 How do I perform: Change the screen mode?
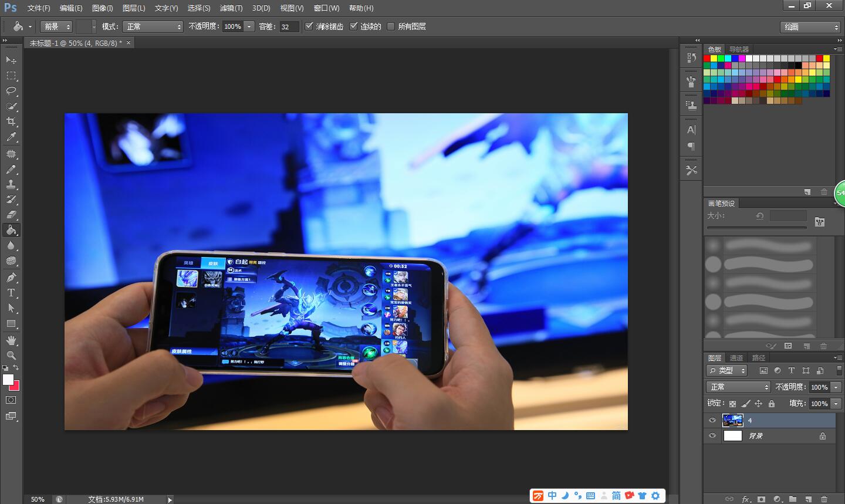(11, 417)
